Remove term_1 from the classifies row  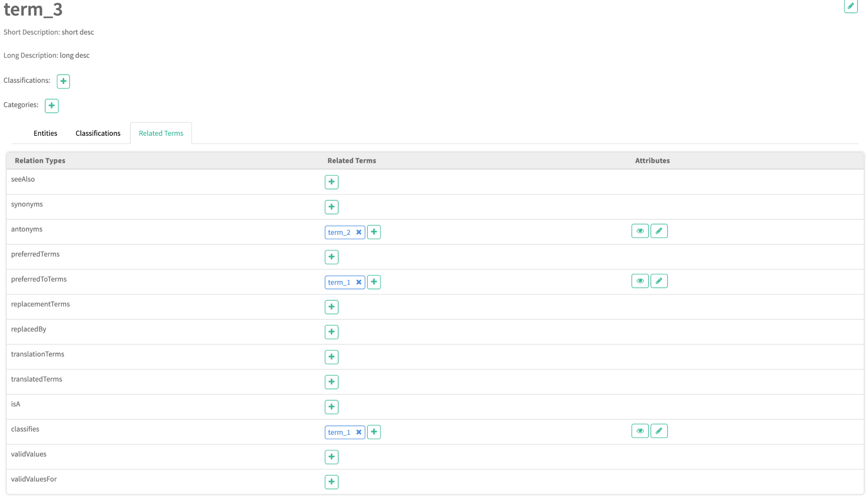tap(359, 432)
